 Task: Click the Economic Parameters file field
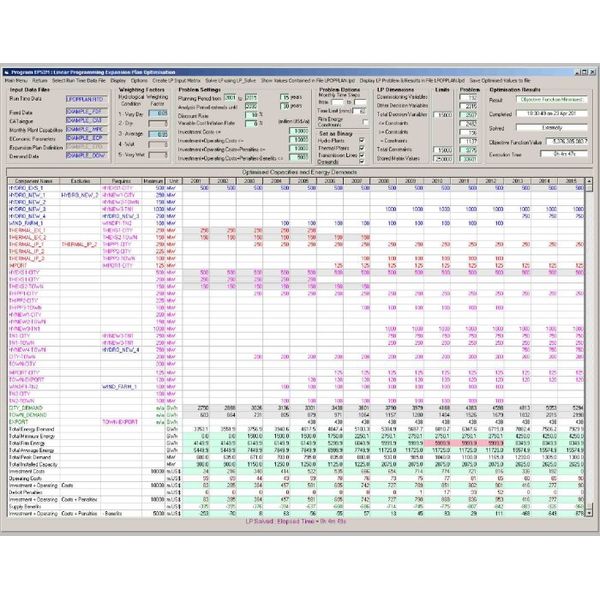tap(87, 138)
